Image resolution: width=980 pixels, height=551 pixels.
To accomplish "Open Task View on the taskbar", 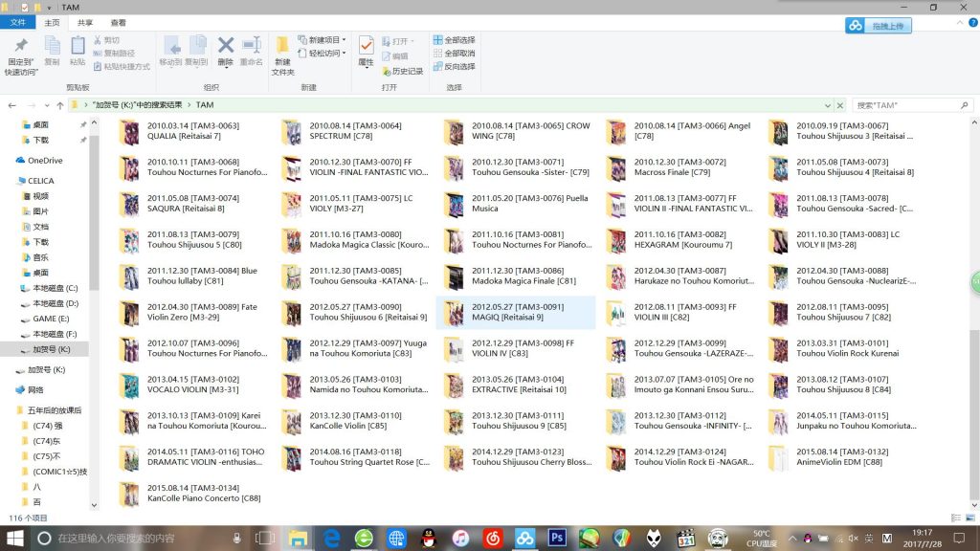I will [265, 538].
